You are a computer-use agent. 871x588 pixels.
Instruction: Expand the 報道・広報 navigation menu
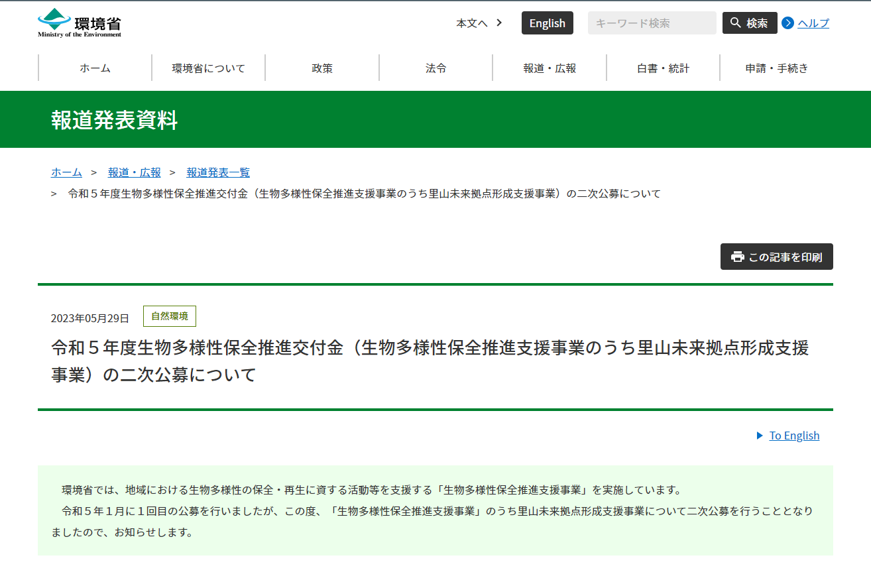pyautogui.click(x=550, y=68)
